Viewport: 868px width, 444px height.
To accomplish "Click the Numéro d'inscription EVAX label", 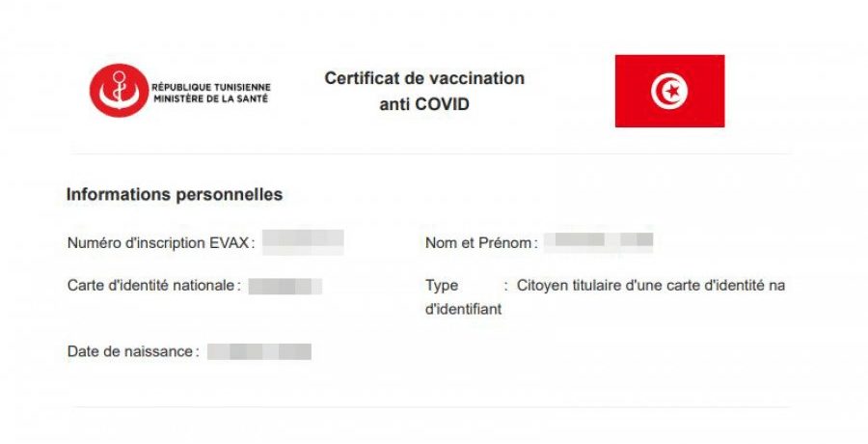I will pos(160,243).
